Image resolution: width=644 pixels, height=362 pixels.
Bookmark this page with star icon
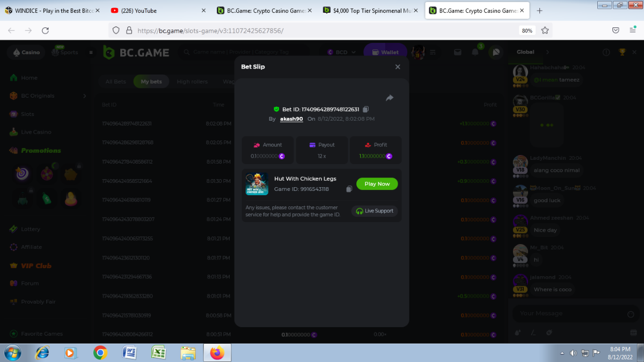point(545,31)
